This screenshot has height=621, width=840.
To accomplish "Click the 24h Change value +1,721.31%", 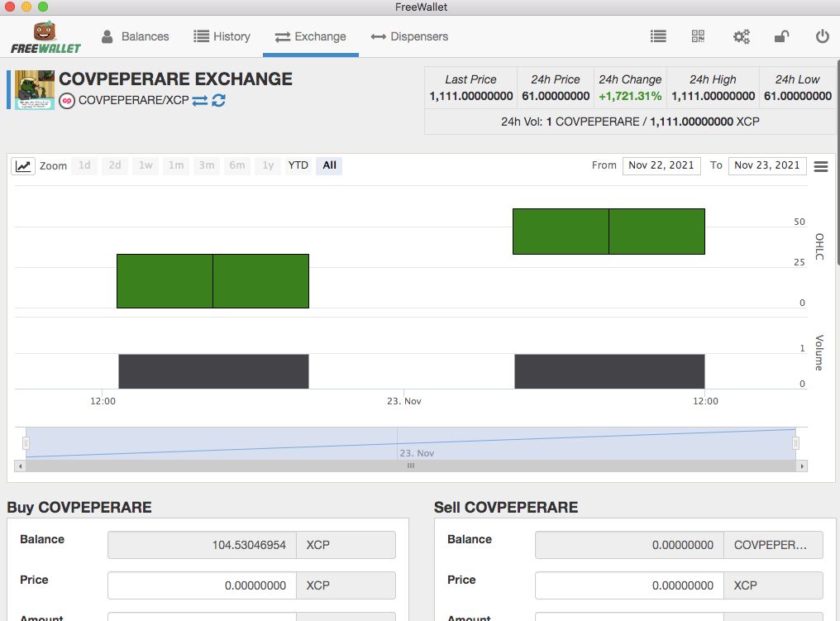I will [630, 97].
